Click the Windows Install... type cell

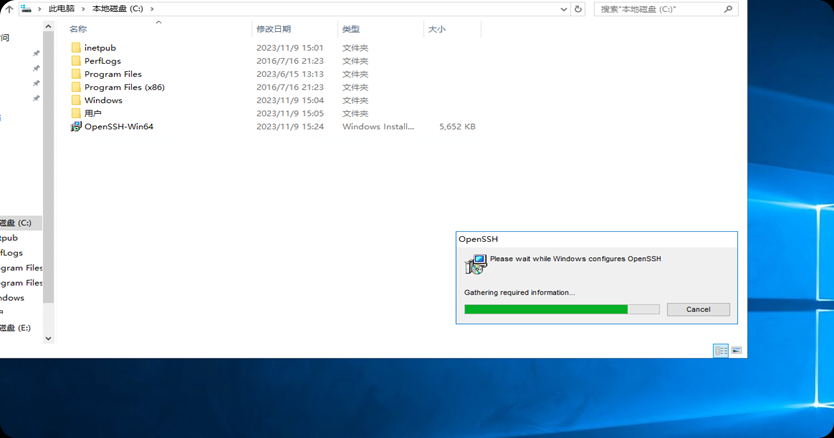click(x=378, y=127)
